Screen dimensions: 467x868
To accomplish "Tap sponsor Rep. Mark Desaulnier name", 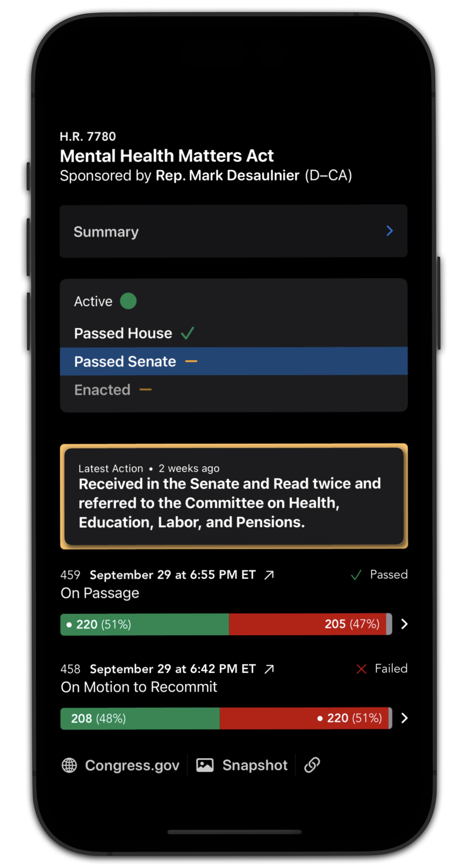I will (x=227, y=175).
